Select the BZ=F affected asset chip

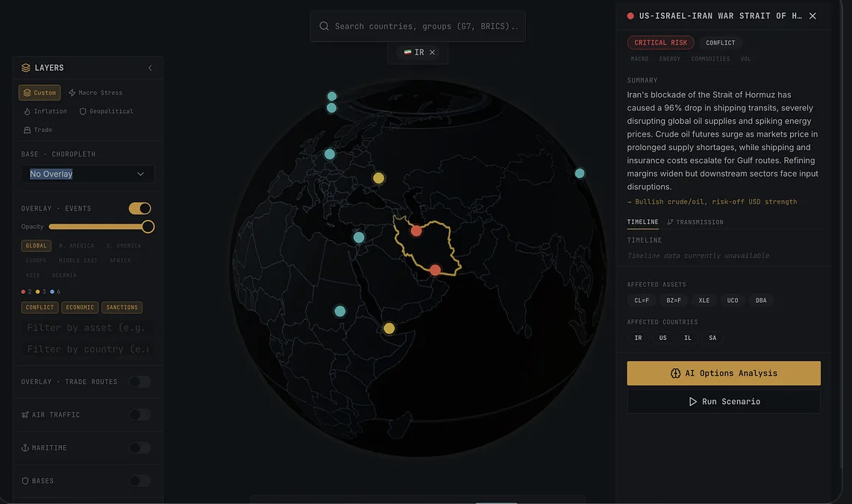tap(674, 300)
